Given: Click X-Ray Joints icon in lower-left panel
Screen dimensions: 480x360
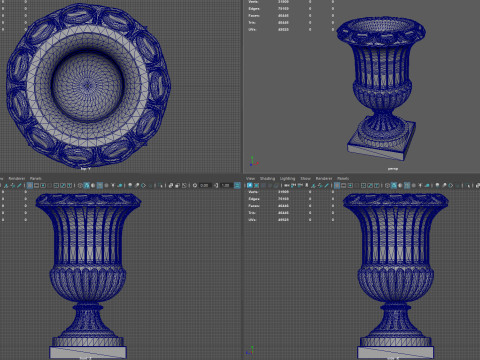Looking at the screenshot, I should click(x=184, y=185).
